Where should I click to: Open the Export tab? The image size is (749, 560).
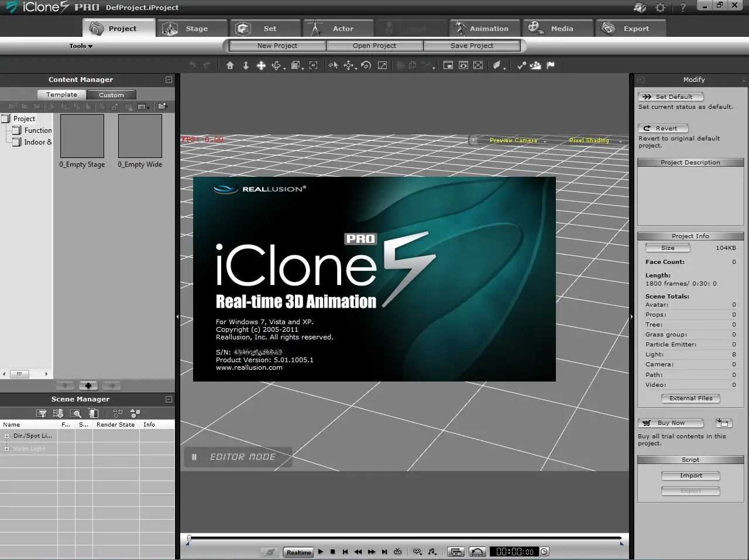(x=631, y=28)
